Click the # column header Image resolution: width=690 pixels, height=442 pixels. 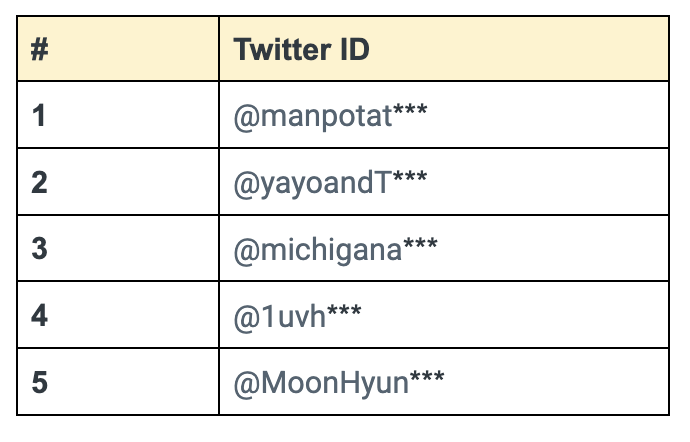[118, 48]
